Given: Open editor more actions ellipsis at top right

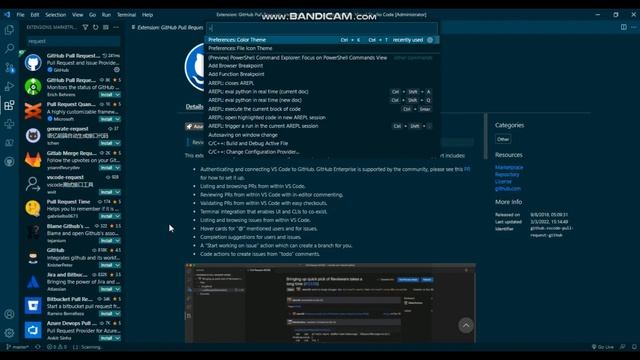Looking at the screenshot, I should click(x=633, y=27).
